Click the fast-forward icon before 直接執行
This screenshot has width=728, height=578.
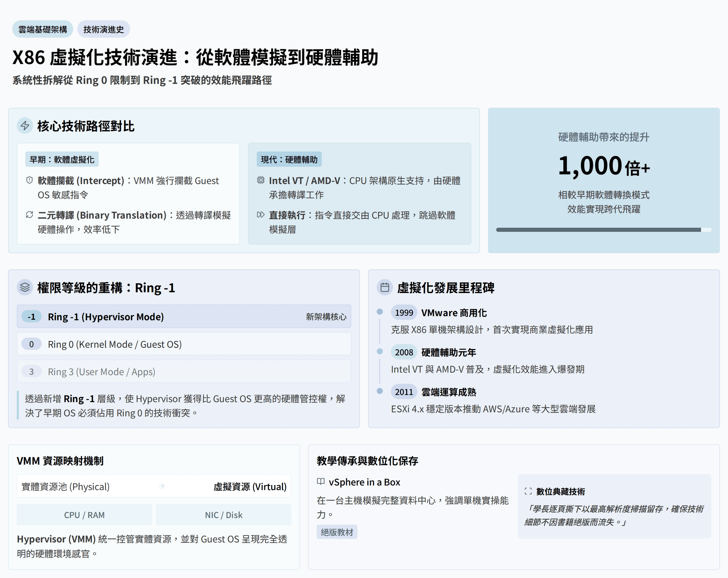coord(261,215)
